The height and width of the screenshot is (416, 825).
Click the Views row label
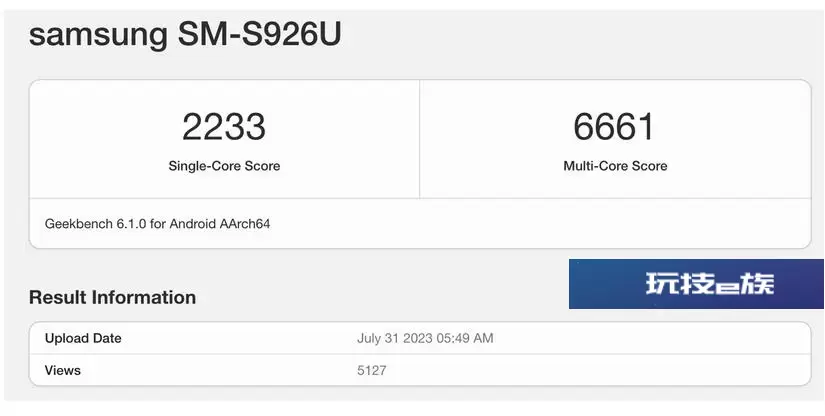pyautogui.click(x=63, y=370)
